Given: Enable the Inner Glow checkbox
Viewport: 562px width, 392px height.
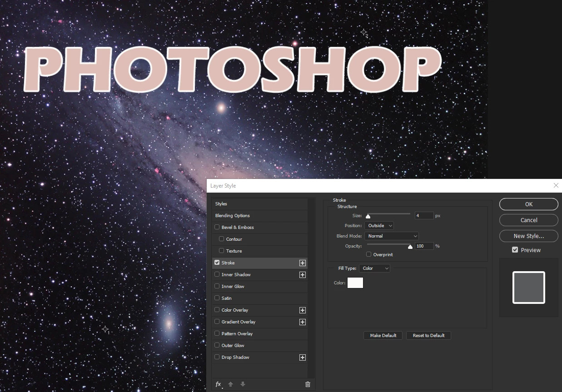Looking at the screenshot, I should tap(217, 286).
